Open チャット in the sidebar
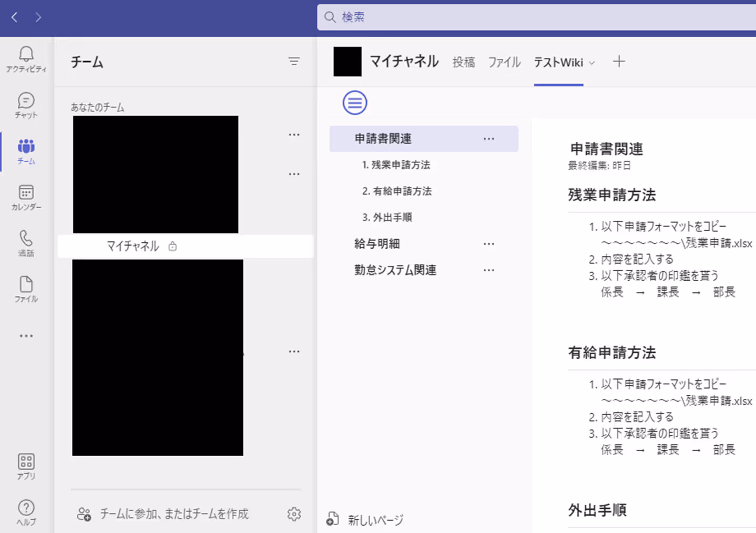The width and height of the screenshot is (756, 533). [x=26, y=105]
